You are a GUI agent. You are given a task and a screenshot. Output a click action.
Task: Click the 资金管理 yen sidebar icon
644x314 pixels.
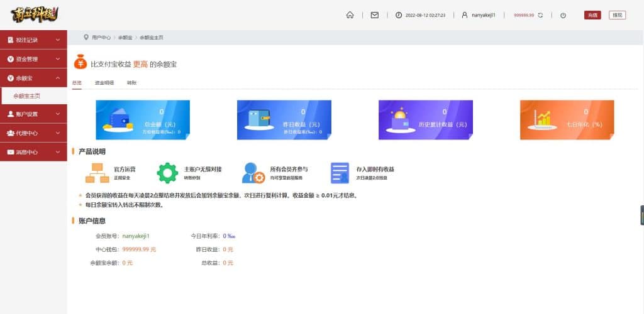(x=10, y=59)
